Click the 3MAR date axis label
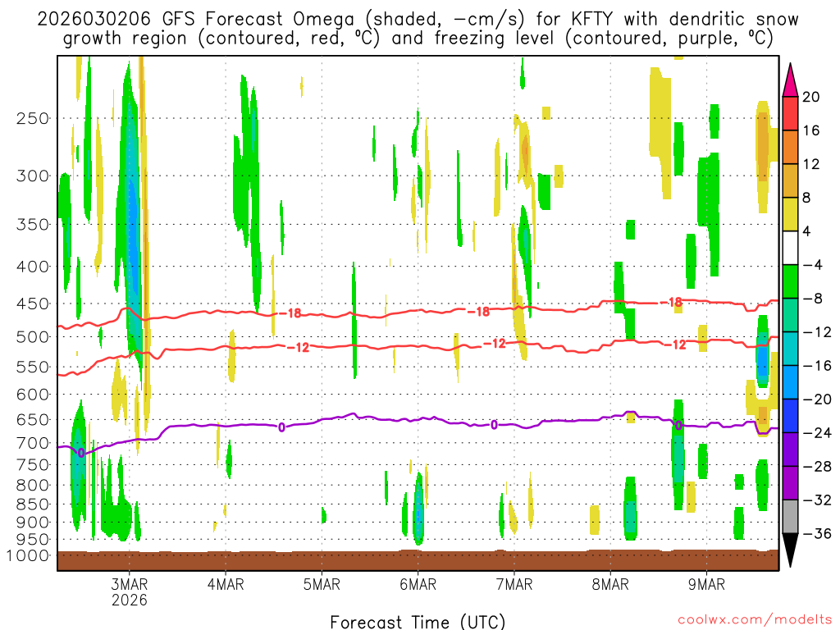The width and height of the screenshot is (840, 630). tap(129, 584)
